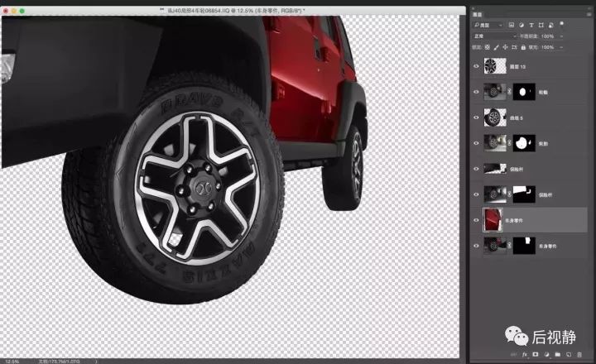
Task: Click link layers icon at panel bottom
Action: click(513, 355)
